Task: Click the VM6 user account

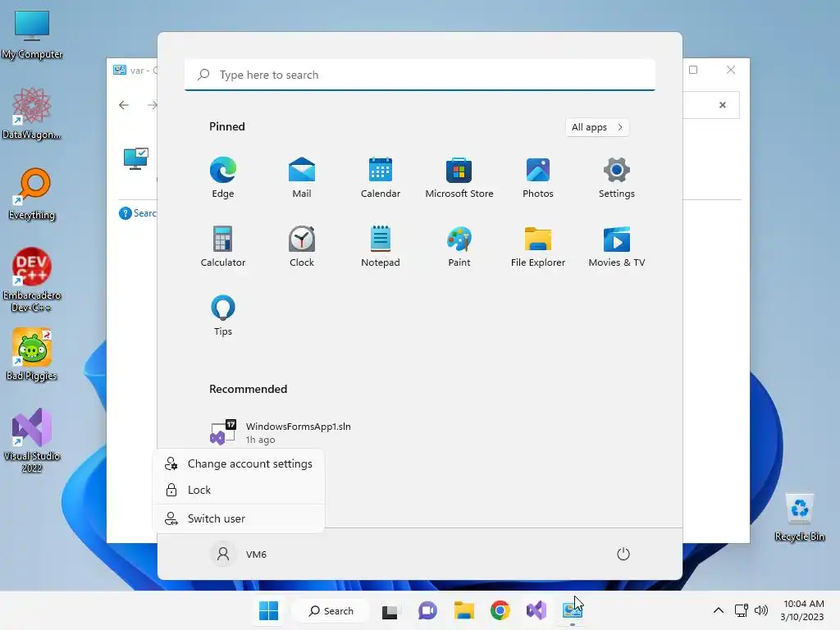Action: tap(240, 554)
